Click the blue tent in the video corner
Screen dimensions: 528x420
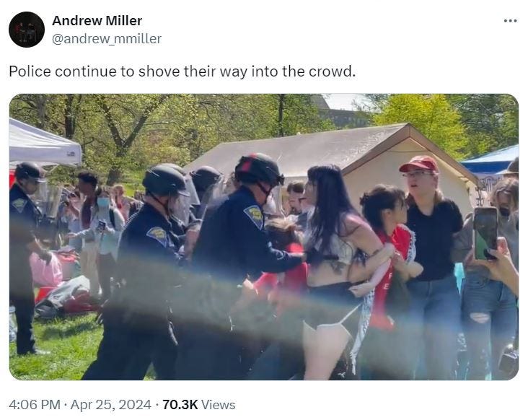pyautogui.click(x=492, y=162)
